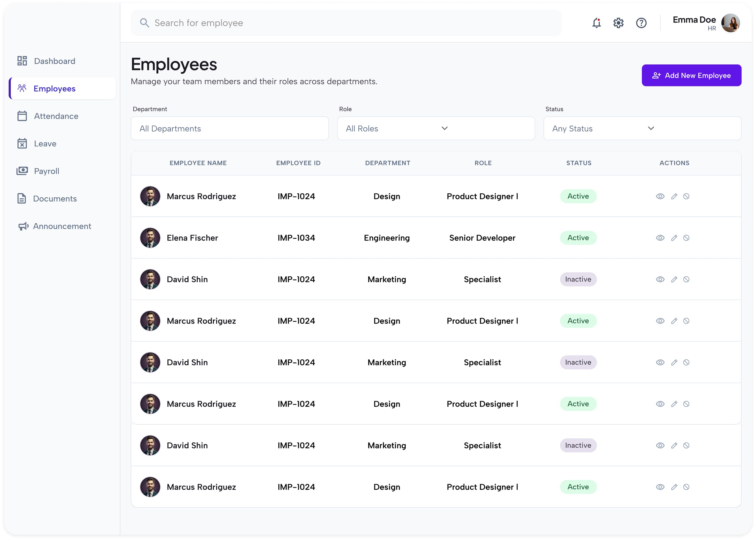The height and width of the screenshot is (540, 756).
Task: Edit the last Marcus Rodriguez row
Action: 674,487
